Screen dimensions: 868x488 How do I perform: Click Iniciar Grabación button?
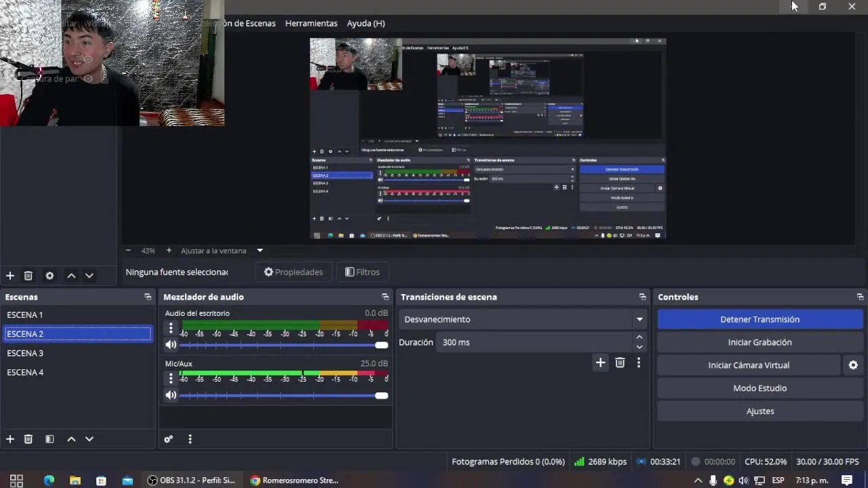coord(759,342)
